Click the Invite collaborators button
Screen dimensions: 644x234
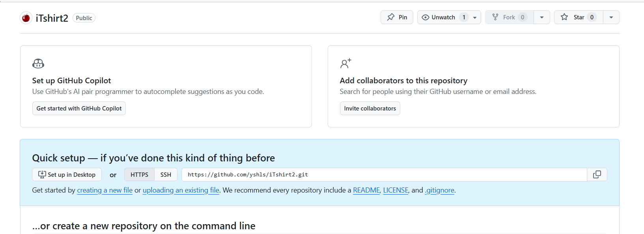pos(370,109)
